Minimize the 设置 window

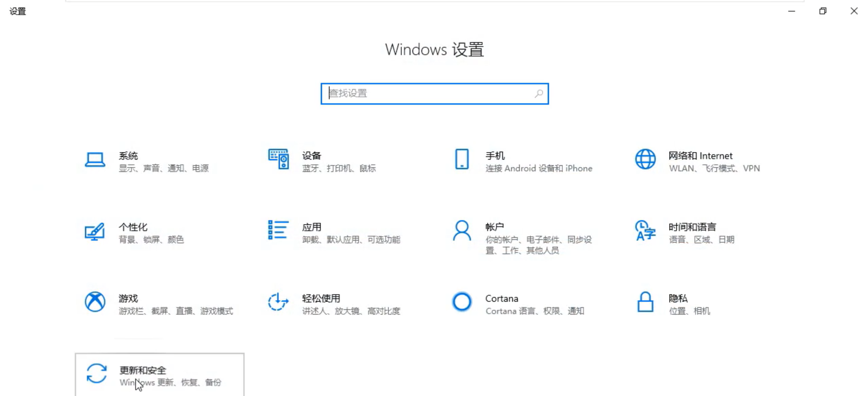(x=791, y=11)
